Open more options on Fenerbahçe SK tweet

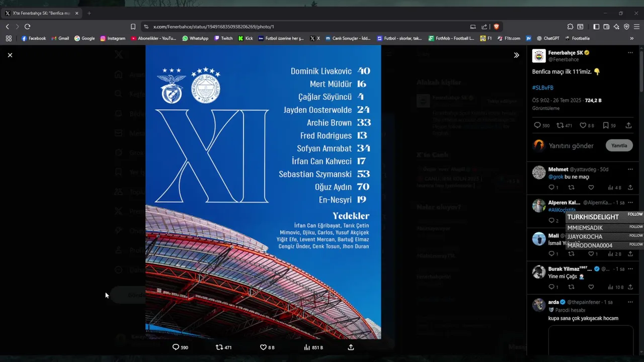tap(630, 53)
